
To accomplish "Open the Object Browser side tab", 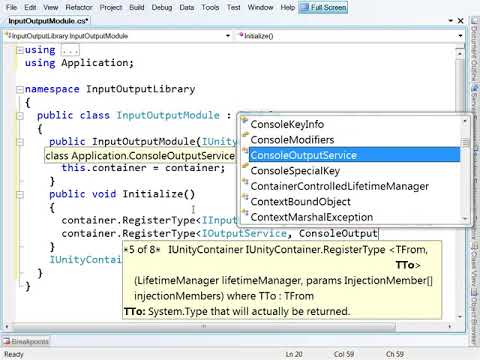I will click(474, 318).
